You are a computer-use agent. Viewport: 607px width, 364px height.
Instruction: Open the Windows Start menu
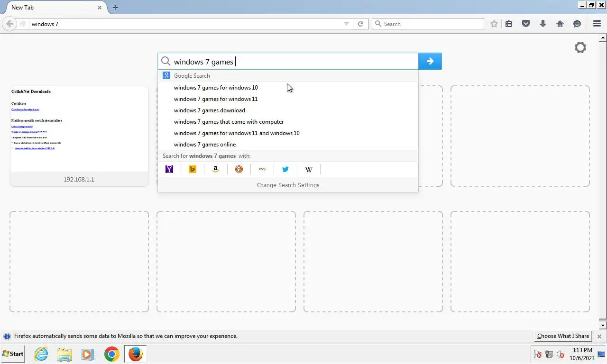(13, 354)
